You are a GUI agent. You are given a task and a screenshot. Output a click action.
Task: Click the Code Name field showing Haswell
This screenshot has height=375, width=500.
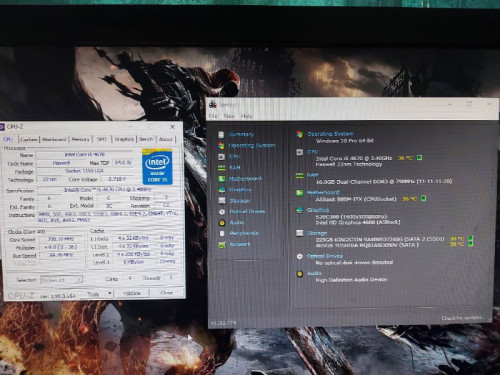pos(62,163)
